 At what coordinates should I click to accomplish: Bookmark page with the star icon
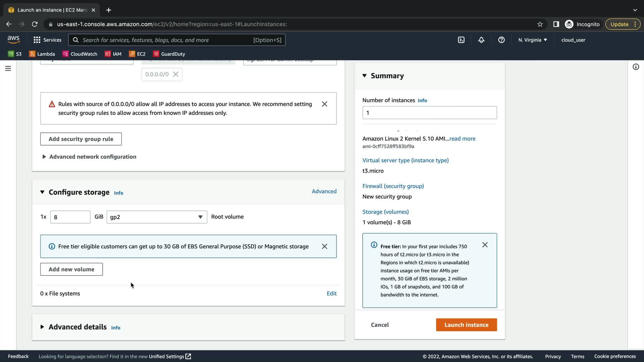tap(540, 24)
